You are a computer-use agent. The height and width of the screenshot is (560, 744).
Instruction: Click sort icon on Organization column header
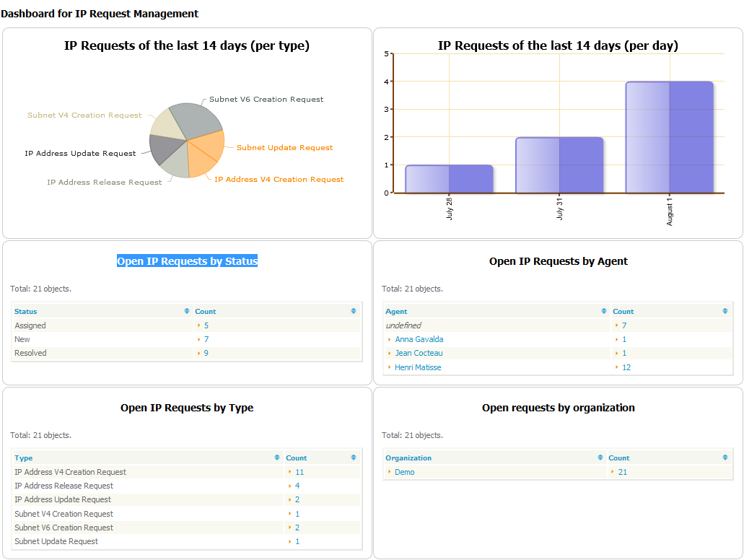600,458
